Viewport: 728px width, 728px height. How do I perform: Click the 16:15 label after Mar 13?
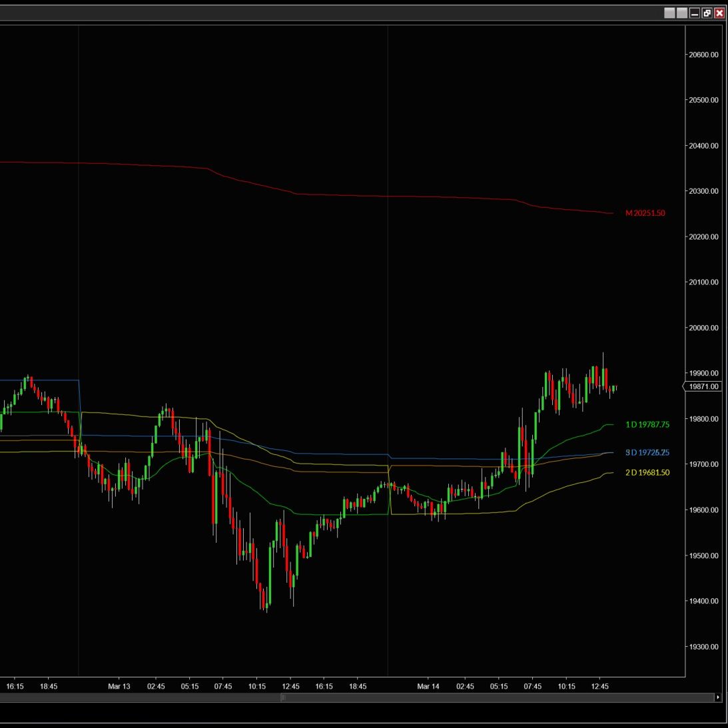click(x=324, y=686)
